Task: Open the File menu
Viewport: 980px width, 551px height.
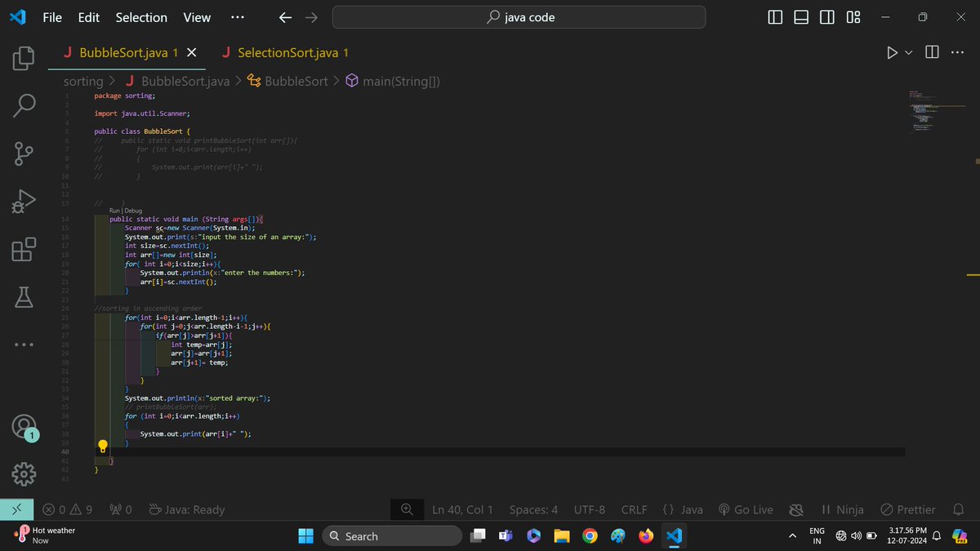Action: point(52,17)
